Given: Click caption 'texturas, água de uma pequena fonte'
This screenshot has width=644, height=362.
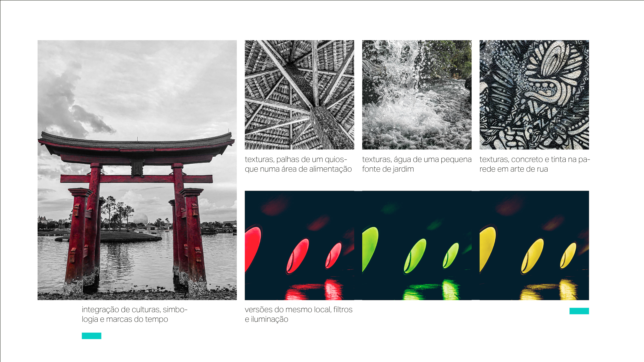Looking at the screenshot, I should [417, 164].
